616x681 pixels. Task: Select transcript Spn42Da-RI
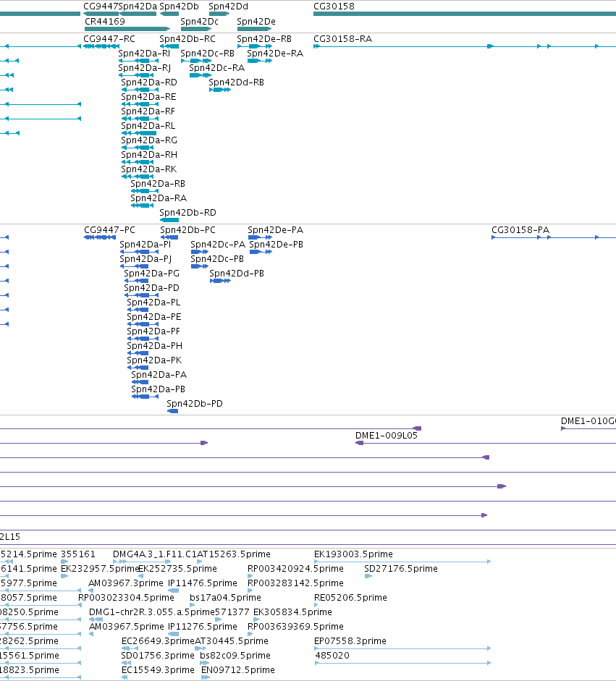[x=144, y=53]
